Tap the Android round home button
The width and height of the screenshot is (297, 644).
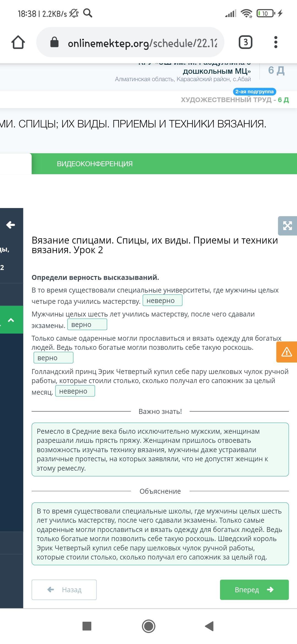pos(148,626)
